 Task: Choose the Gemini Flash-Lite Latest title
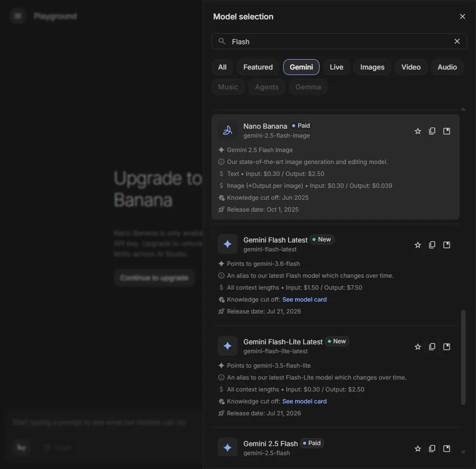(283, 342)
